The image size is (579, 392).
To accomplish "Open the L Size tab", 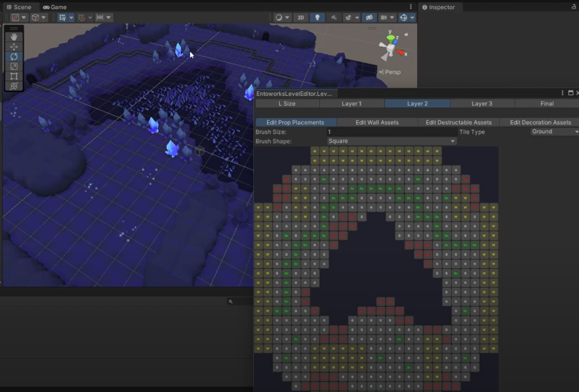I will [287, 103].
